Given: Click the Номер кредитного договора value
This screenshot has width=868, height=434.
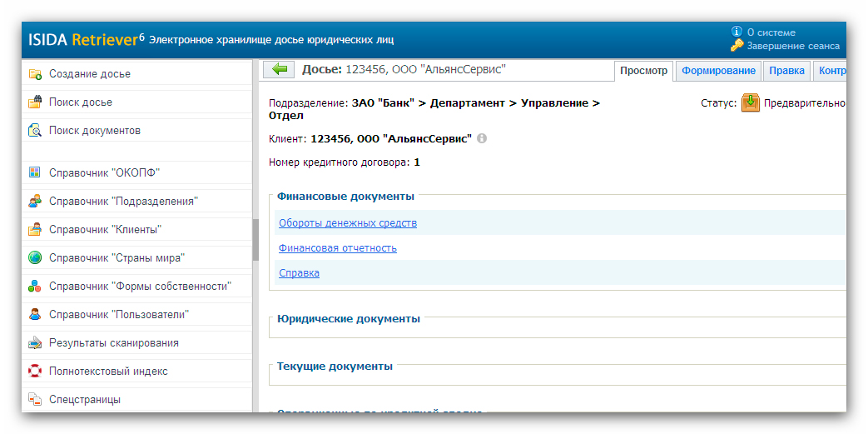Looking at the screenshot, I should tap(417, 162).
